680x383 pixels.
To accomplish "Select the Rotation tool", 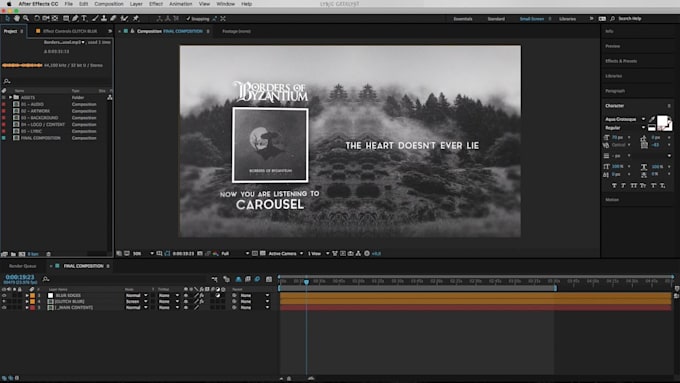I will (x=37, y=18).
